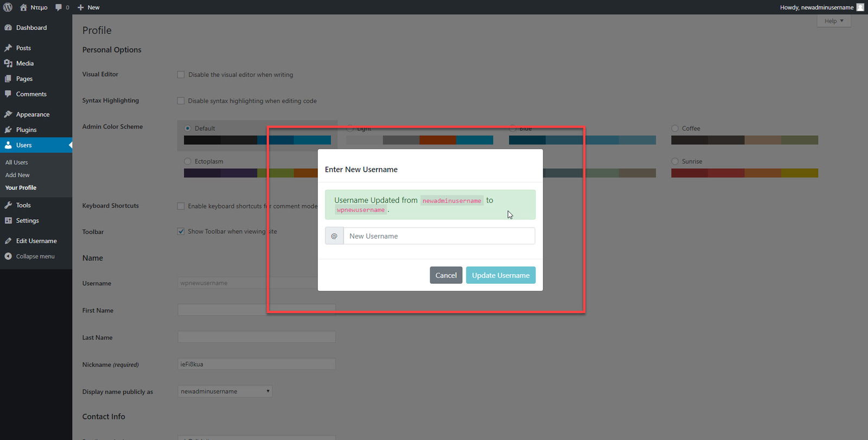Click the comments bubble icon in admin bar
868x440 pixels.
coord(59,7)
